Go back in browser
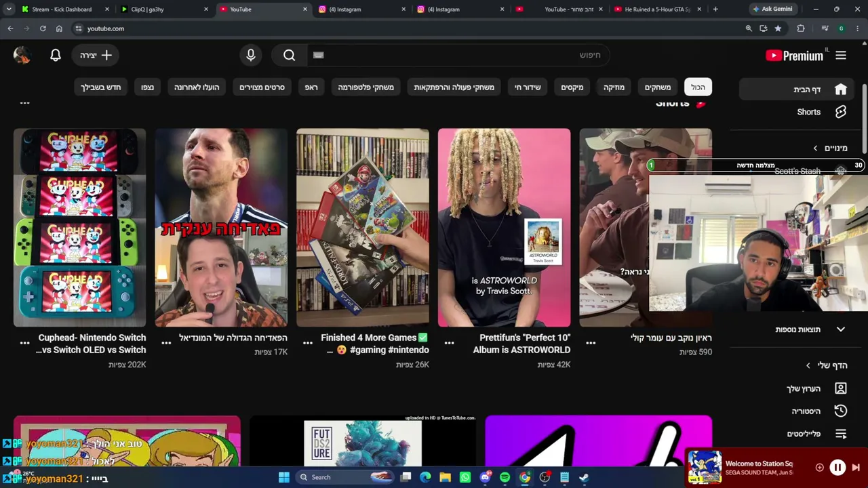The image size is (868, 488). coord(10,28)
